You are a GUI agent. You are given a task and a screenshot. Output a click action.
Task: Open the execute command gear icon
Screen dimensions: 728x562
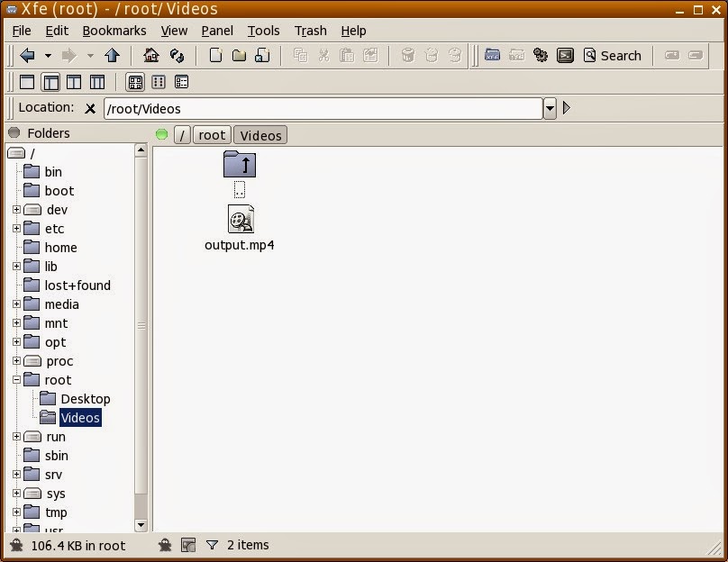[x=541, y=56]
